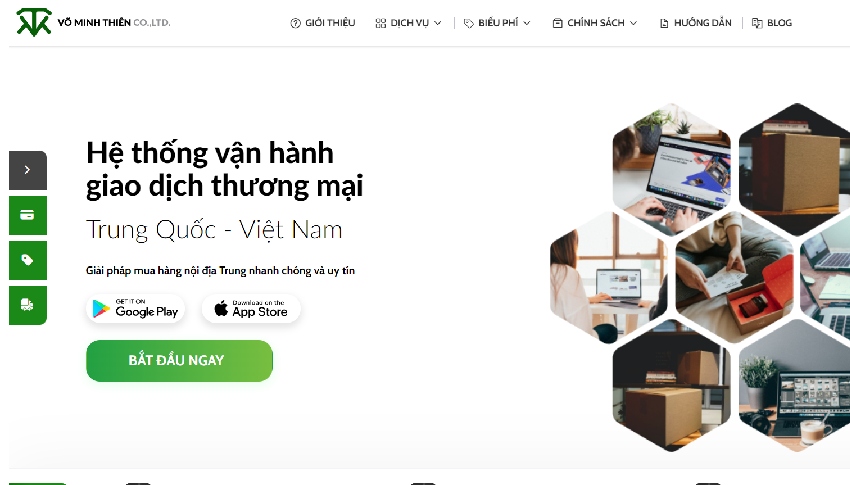The width and height of the screenshot is (850, 485).
Task: Click the Bắt Đầu Ngay button
Action: tap(179, 361)
